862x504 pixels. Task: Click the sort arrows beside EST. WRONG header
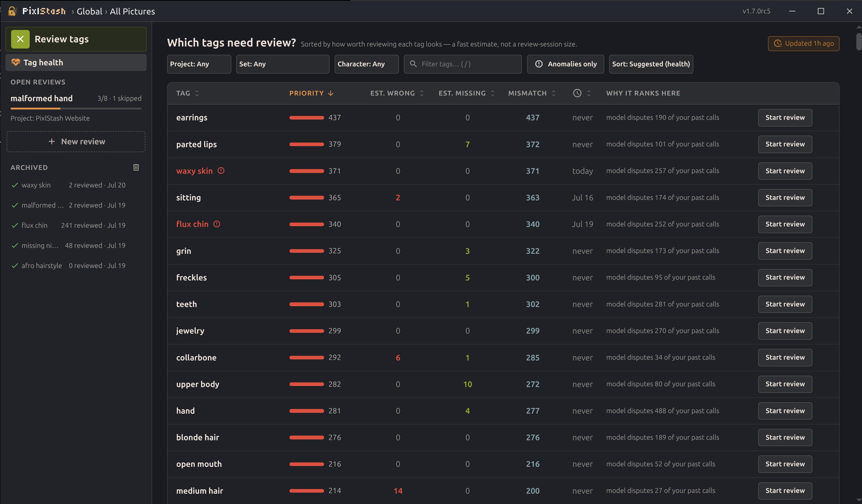click(421, 93)
